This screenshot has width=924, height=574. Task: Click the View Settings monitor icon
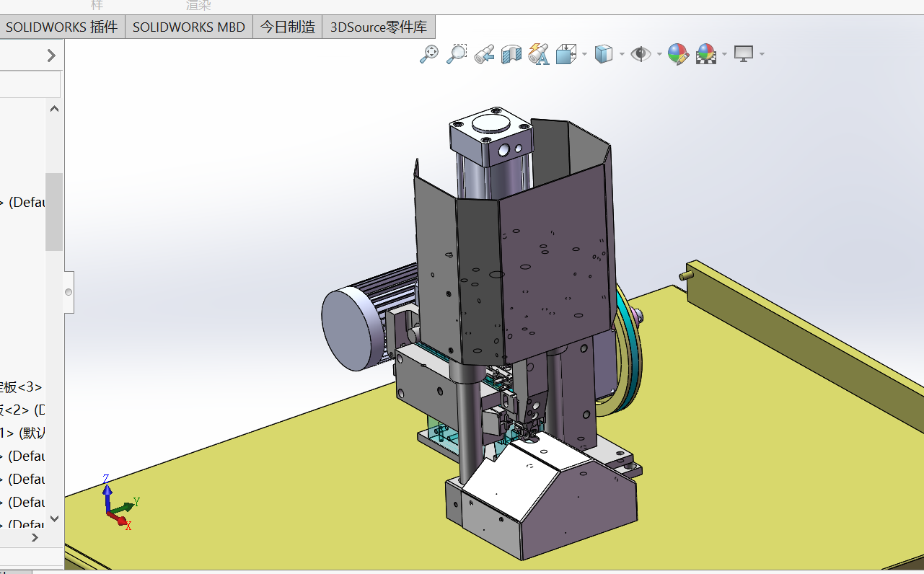[744, 54]
